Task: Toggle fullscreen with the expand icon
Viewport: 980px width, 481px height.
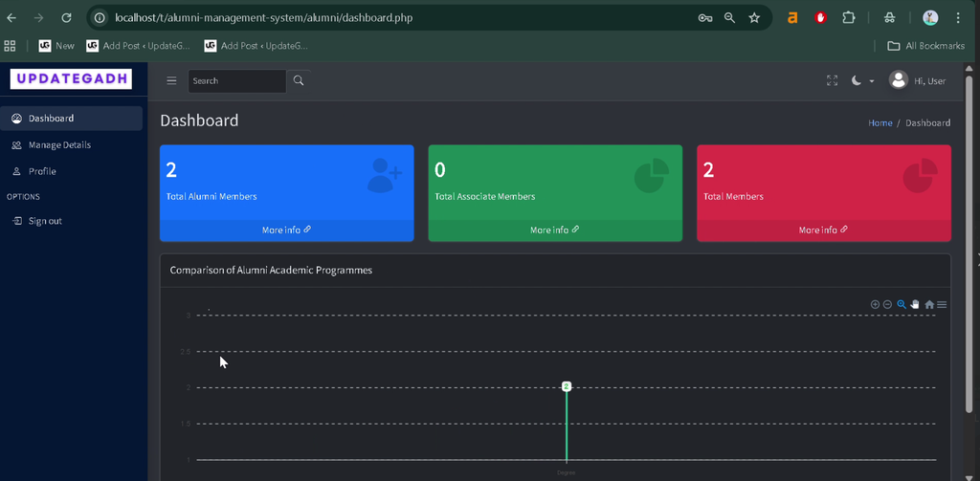Action: tap(832, 80)
